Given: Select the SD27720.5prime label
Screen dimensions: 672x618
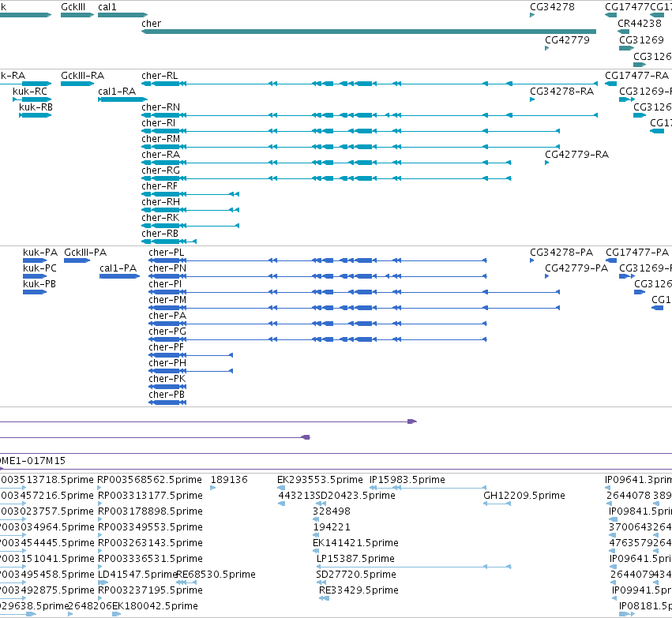Looking at the screenshot, I should 355,575.
